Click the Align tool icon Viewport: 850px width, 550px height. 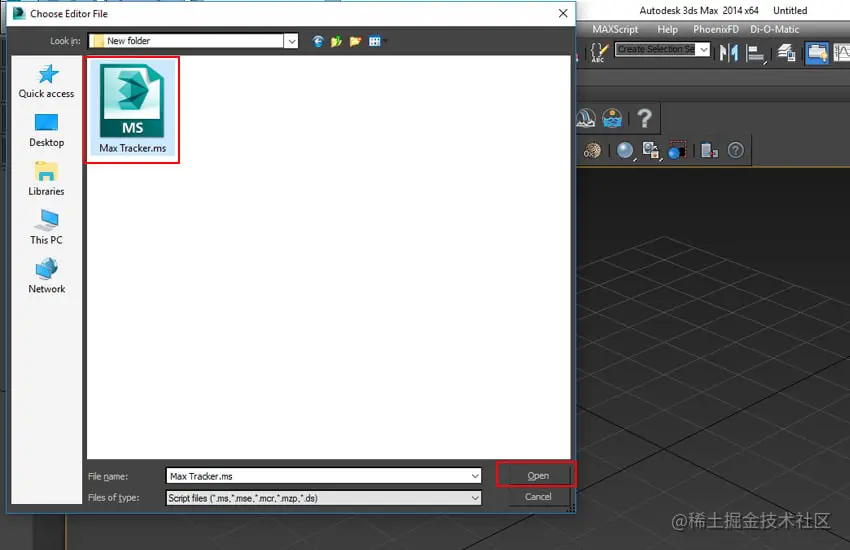pyautogui.click(x=756, y=53)
